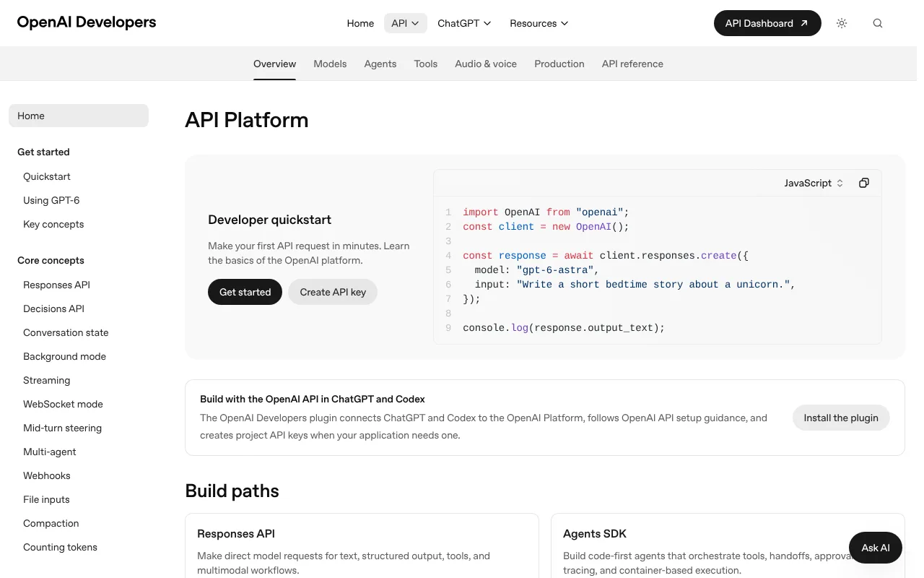924x578 pixels.
Task: Switch to the Audio & voice tab
Action: coord(486,64)
